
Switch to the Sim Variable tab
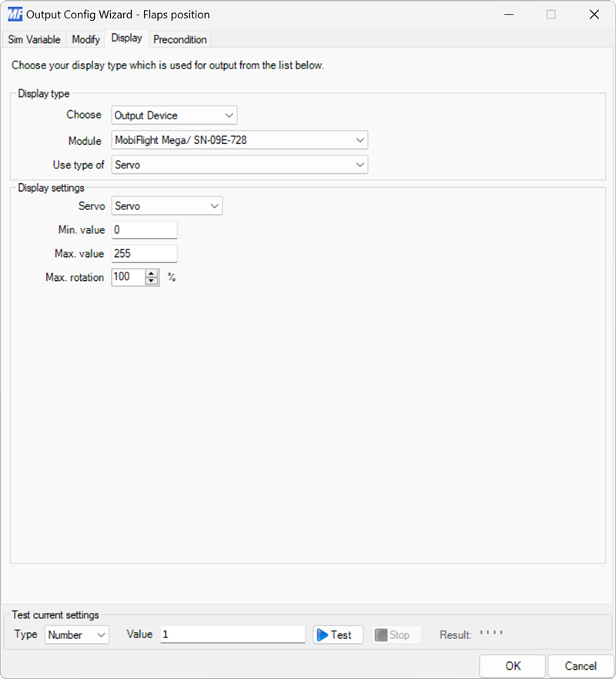tap(34, 39)
